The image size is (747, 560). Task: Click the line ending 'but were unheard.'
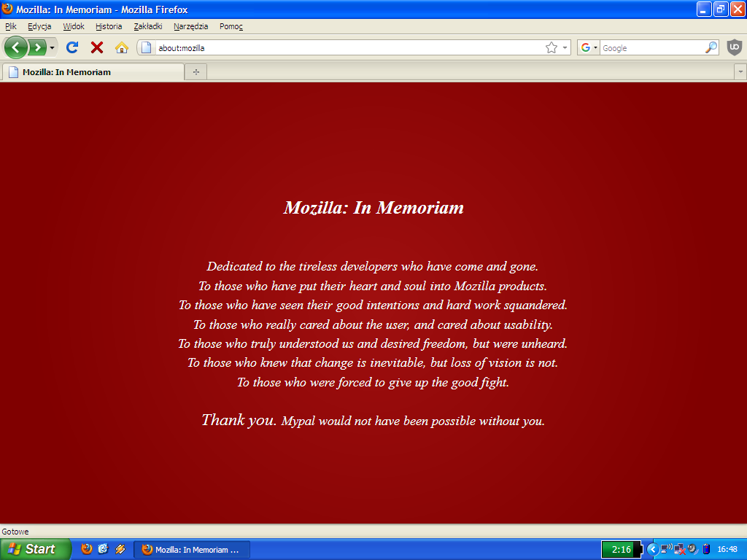click(373, 343)
